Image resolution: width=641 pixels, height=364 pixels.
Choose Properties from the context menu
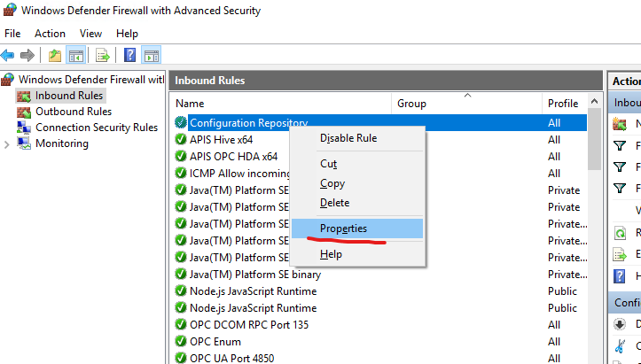(x=343, y=228)
